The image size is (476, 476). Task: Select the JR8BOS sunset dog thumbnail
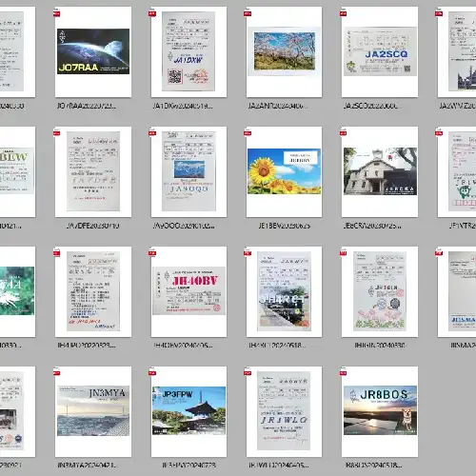380,411
